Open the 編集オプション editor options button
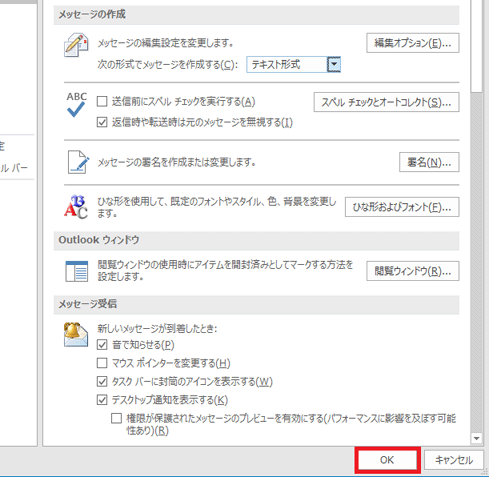Image resolution: width=489 pixels, height=477 pixels. click(413, 43)
